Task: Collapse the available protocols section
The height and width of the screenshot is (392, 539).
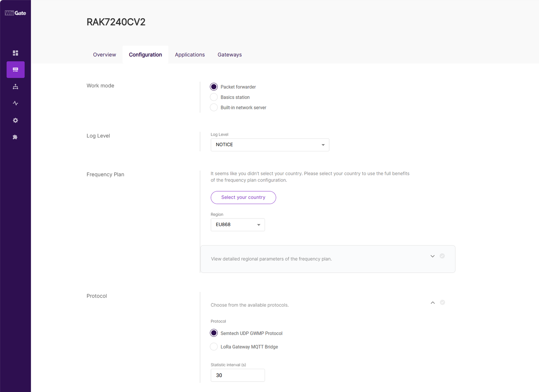Action: click(432, 303)
